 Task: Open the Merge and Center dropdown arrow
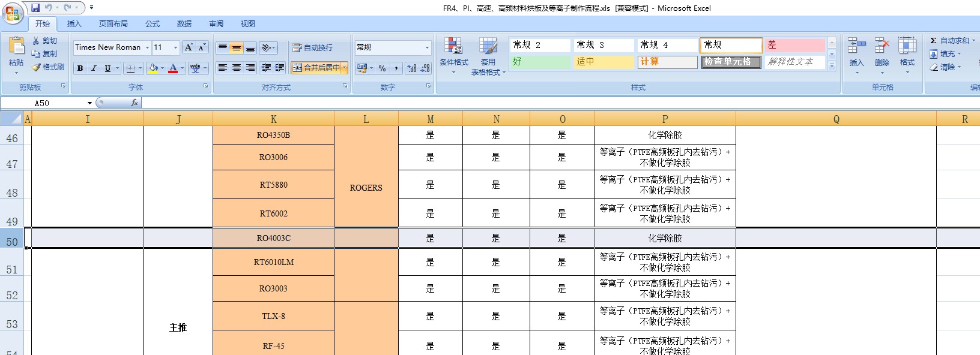tap(345, 68)
